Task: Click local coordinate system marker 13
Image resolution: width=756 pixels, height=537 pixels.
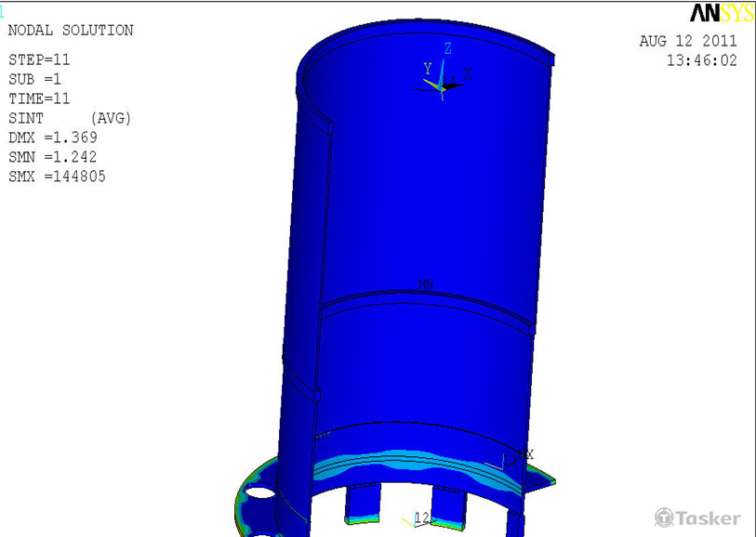Action: 508,461
